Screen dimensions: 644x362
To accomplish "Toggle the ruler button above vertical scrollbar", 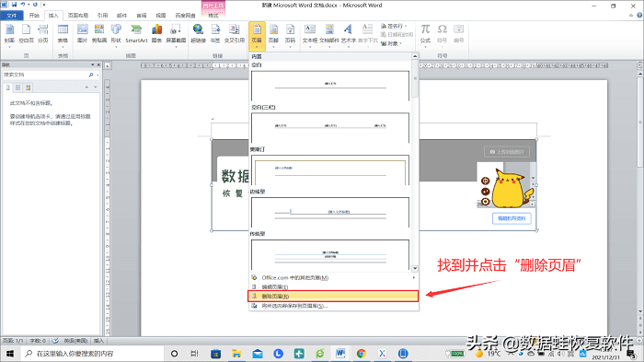I will click(640, 65).
